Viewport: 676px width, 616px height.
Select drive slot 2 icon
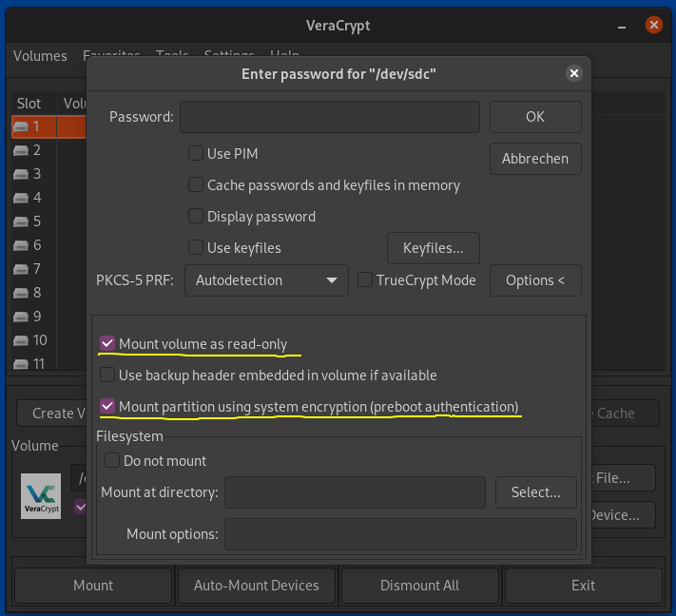pos(20,150)
